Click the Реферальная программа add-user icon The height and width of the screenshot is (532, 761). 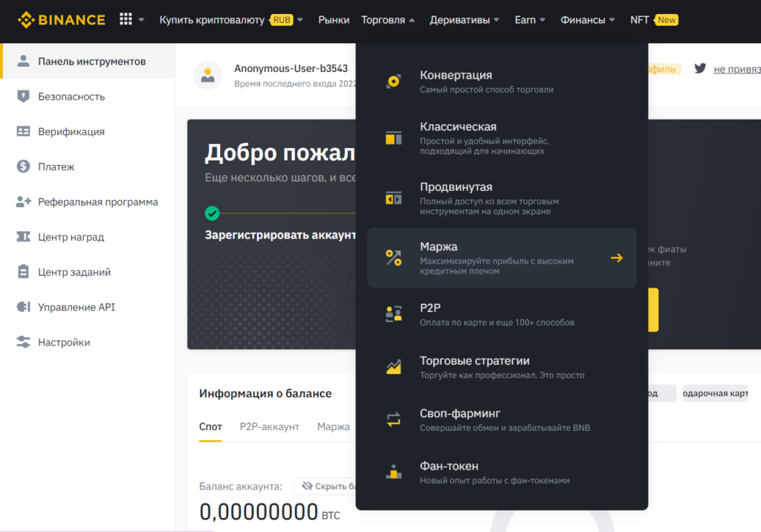23,201
